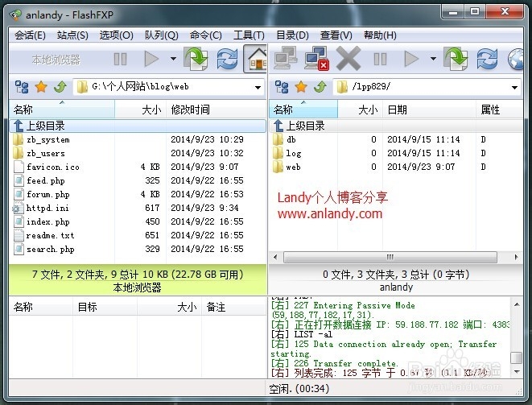The image size is (532, 405).
Task: Sort remote files by 属性 column
Action: coord(499,110)
